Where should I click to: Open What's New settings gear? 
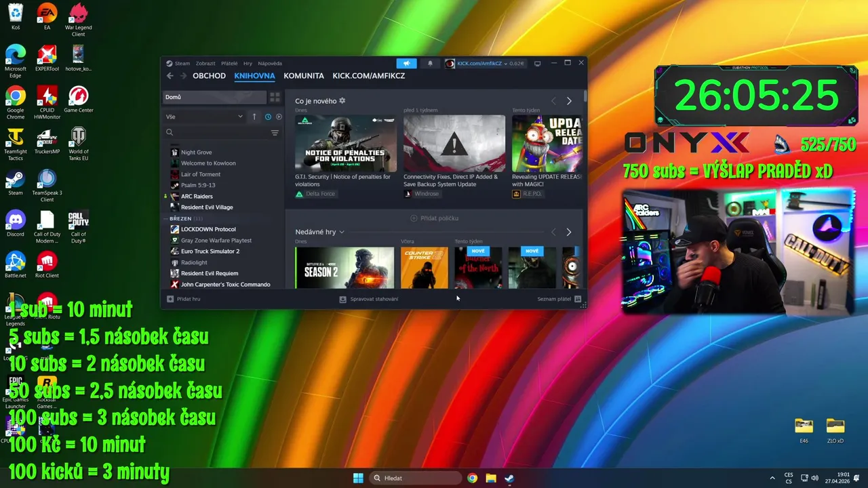coord(342,101)
